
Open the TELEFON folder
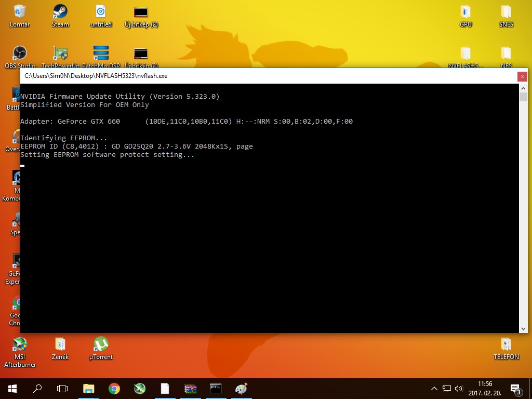point(506,349)
